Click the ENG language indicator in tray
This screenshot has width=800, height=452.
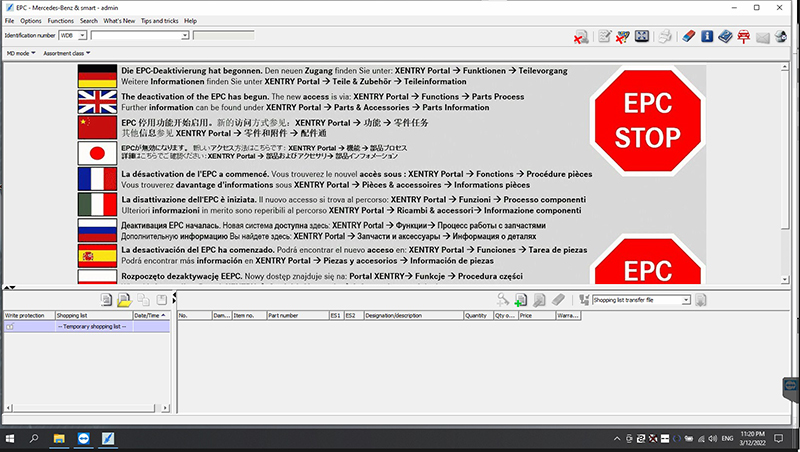[728, 439]
